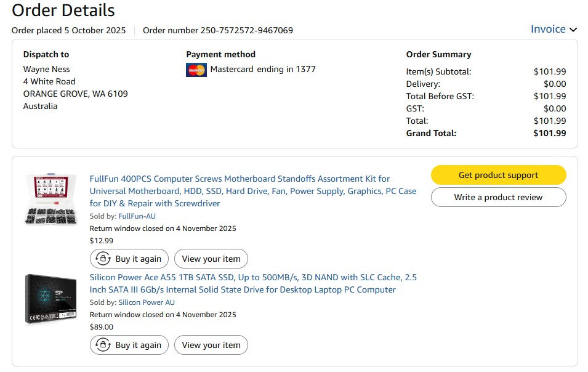Image resolution: width=588 pixels, height=372 pixels.
Task: Click the Grand Total amount
Action: coord(549,133)
